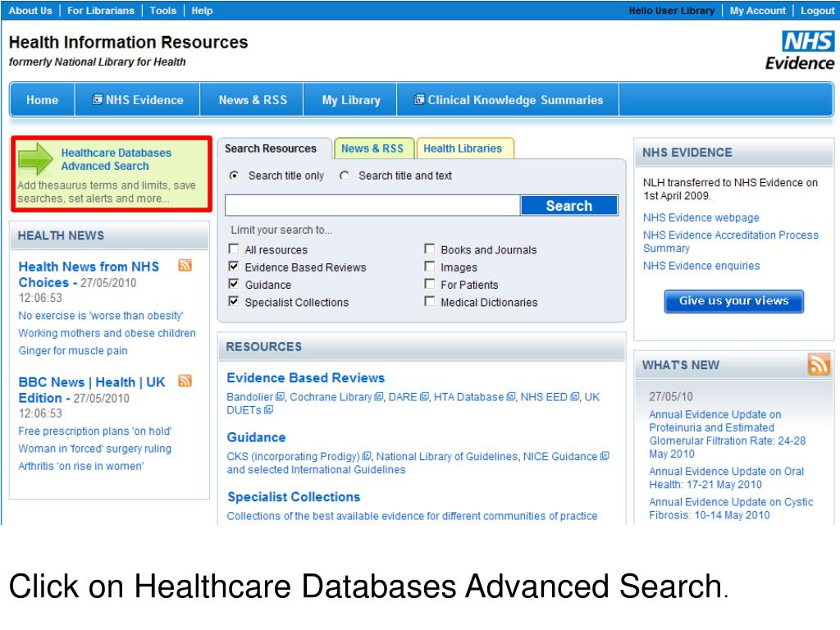
Task: Open Ginger for muscle pain article
Action: 73,351
